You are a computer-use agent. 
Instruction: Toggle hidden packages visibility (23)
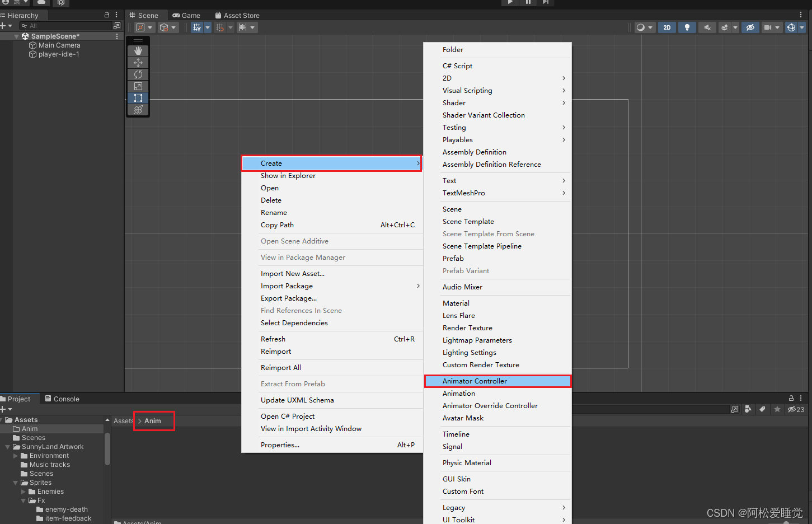coord(796,409)
